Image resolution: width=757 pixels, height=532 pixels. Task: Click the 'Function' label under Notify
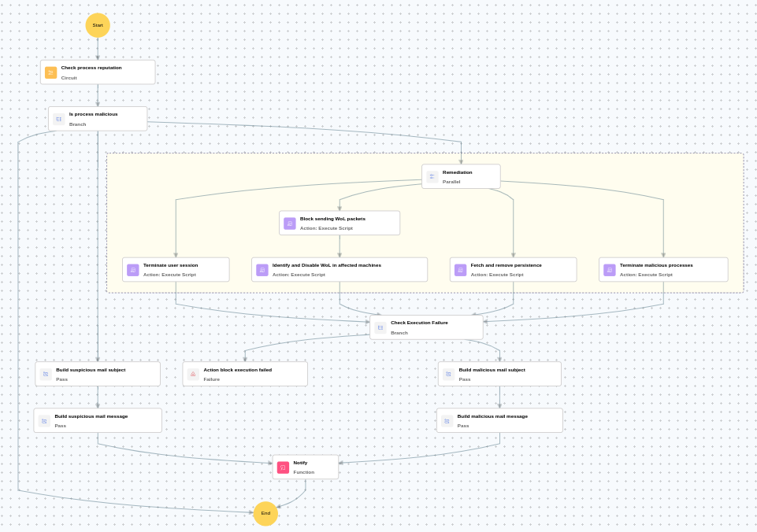pos(304,472)
